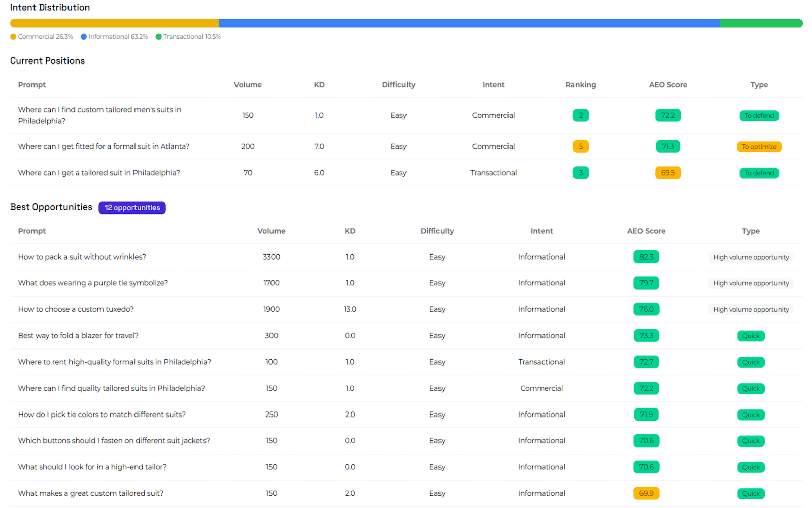The width and height of the screenshot is (812, 508).
Task: Open the formal suit in Atlanta prompt
Action: 104,146
